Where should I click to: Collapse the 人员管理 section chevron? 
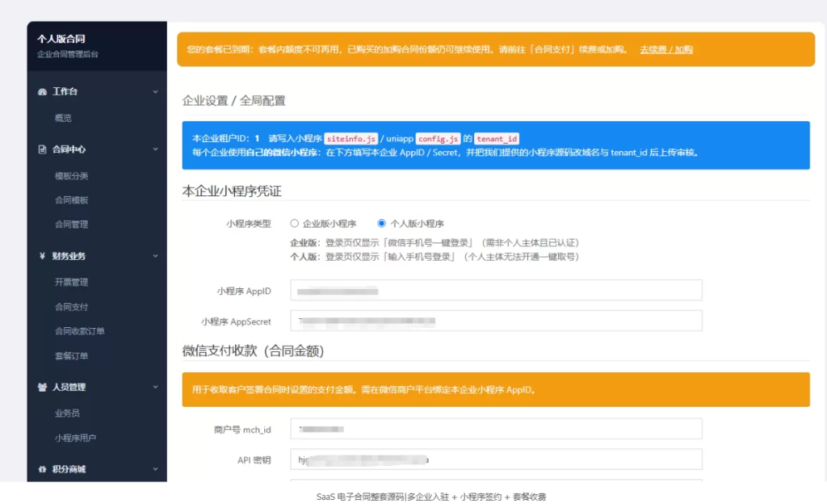(156, 388)
